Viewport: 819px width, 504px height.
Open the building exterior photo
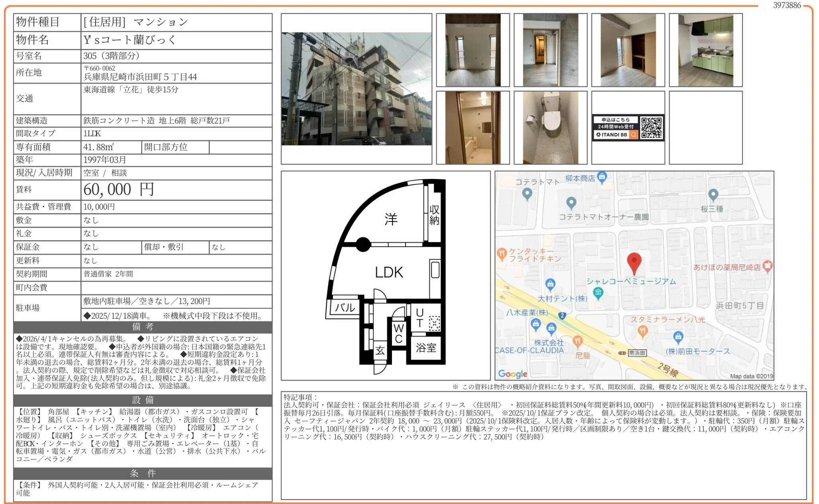pos(356,89)
